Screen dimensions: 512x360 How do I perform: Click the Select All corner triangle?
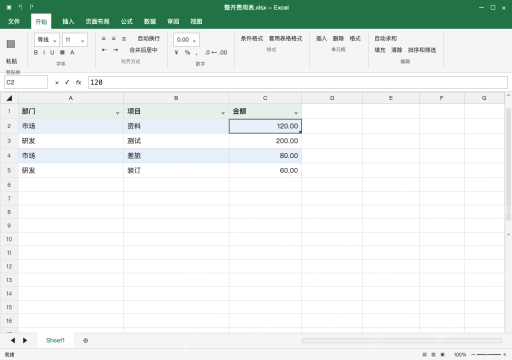tap(9, 98)
